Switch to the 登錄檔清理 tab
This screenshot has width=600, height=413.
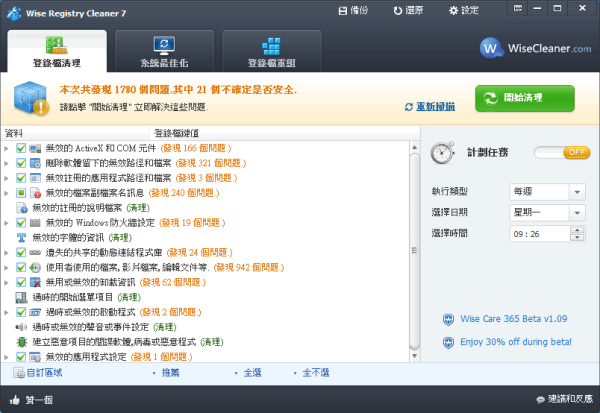pyautogui.click(x=57, y=52)
